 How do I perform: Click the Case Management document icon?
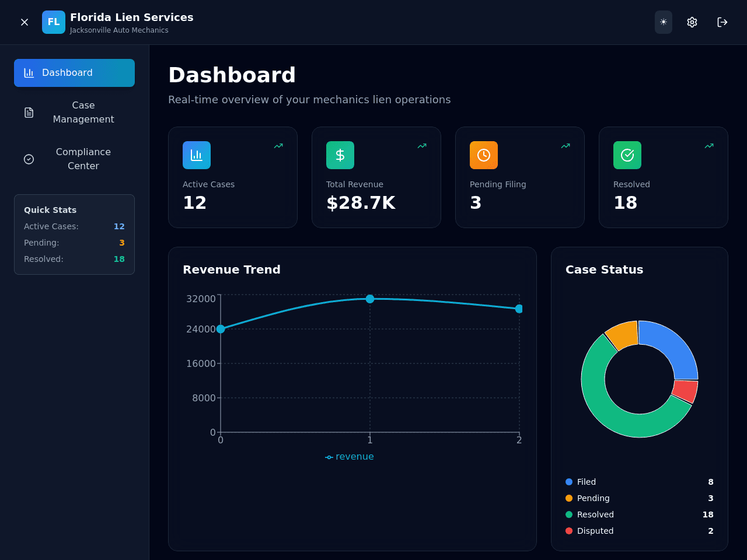click(x=29, y=113)
